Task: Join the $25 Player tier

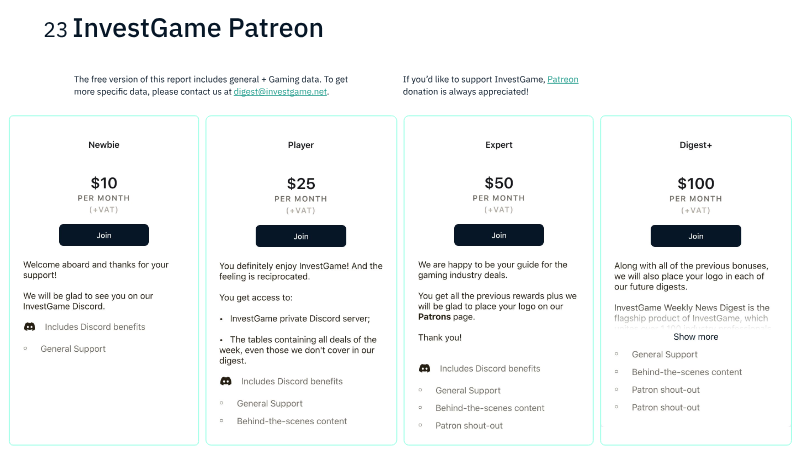Action: (x=301, y=236)
